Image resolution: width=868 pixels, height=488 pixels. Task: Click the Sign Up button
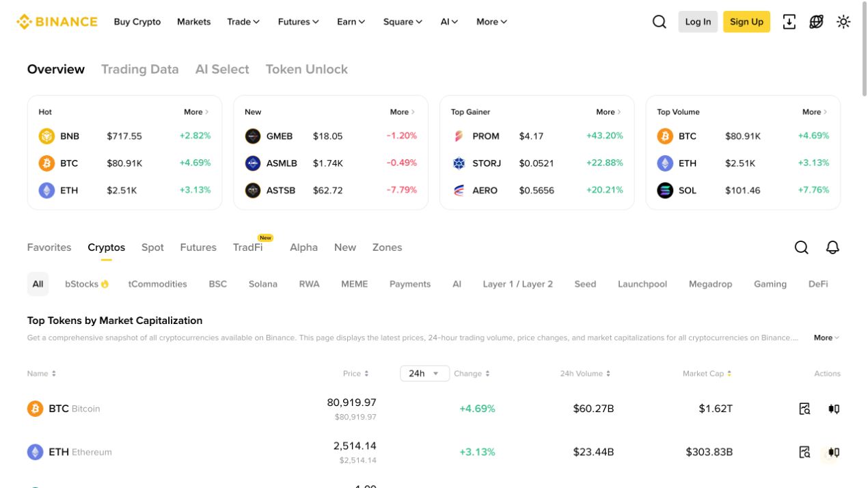(746, 22)
